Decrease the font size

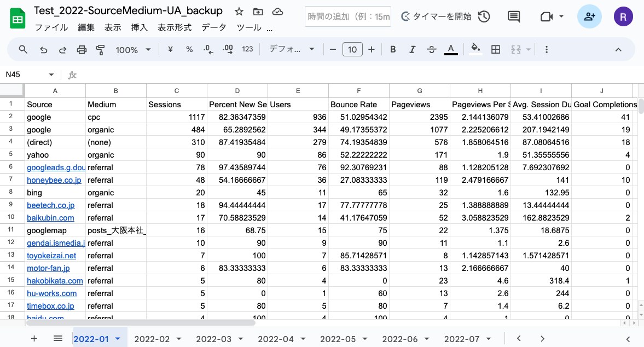pos(333,49)
